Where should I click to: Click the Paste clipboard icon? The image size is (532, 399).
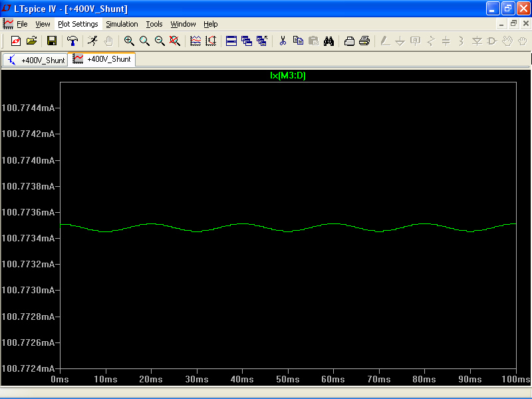pos(313,41)
